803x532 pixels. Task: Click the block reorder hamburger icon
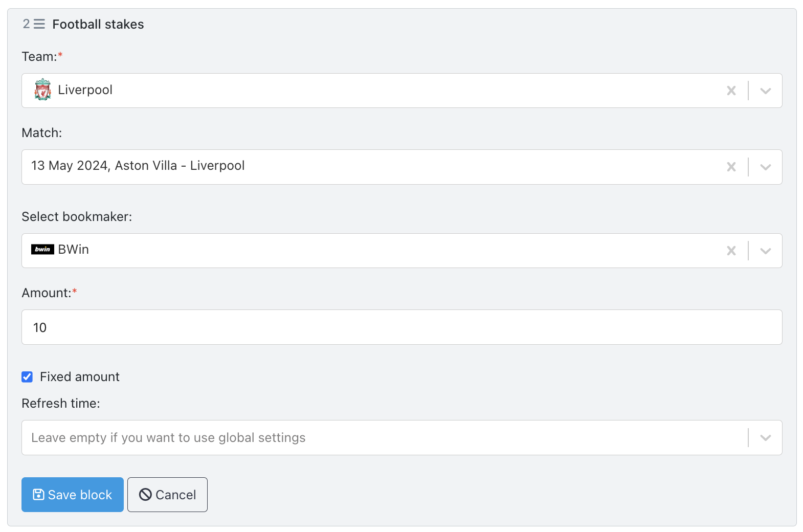(39, 24)
